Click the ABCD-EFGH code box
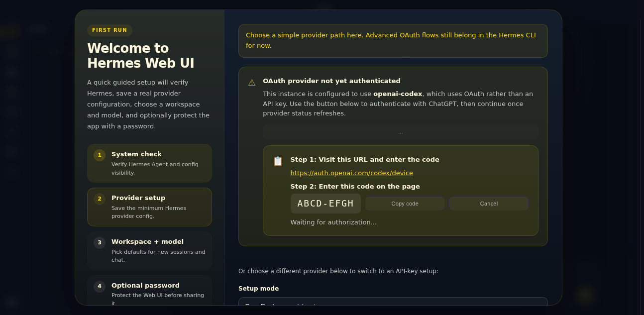 click(x=325, y=204)
